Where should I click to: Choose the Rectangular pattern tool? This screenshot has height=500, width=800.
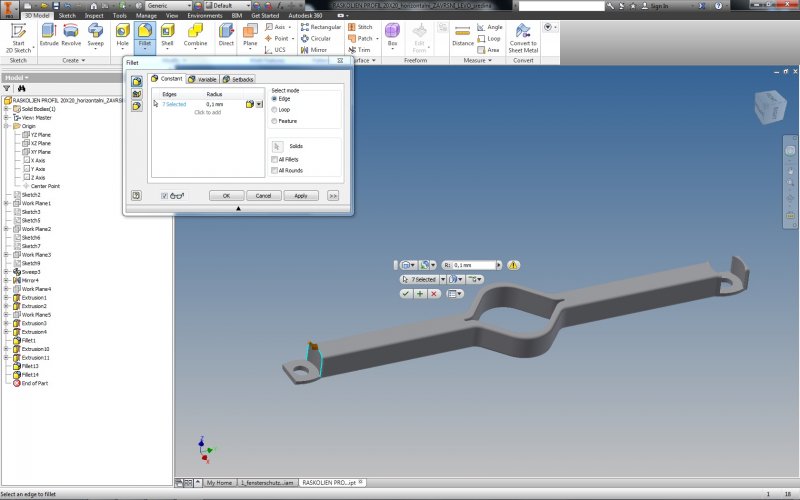pos(321,27)
